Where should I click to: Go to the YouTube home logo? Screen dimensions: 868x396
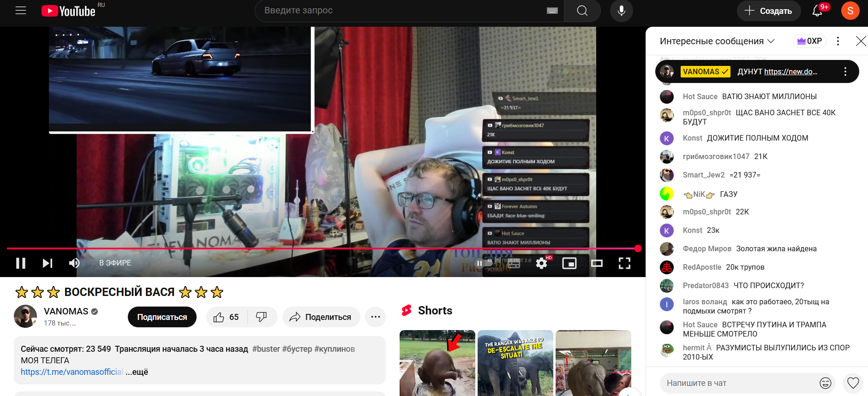point(69,11)
